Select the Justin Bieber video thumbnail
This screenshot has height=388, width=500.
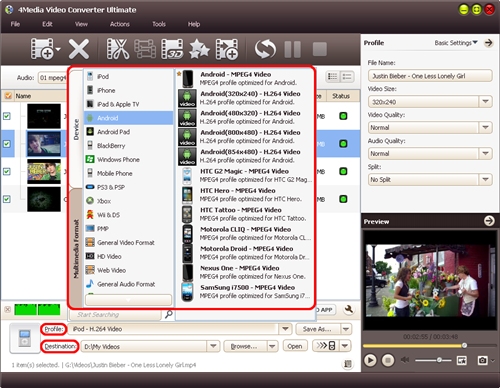click(x=44, y=144)
